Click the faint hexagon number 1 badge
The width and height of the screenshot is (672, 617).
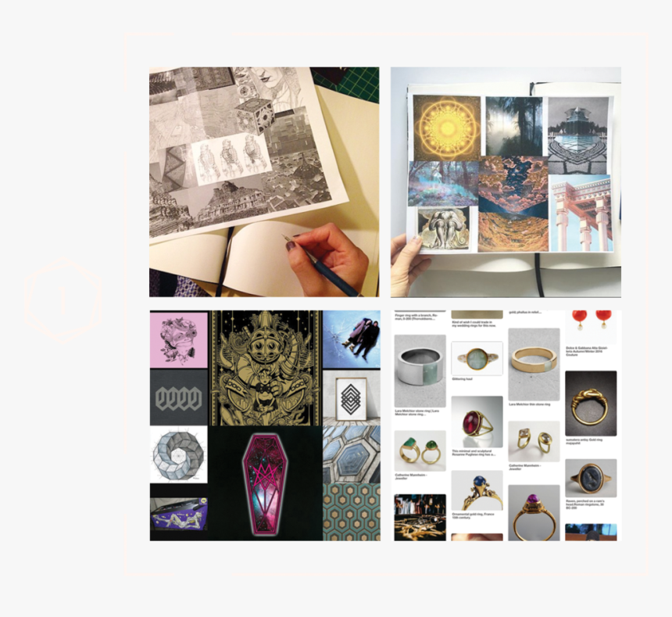63,300
